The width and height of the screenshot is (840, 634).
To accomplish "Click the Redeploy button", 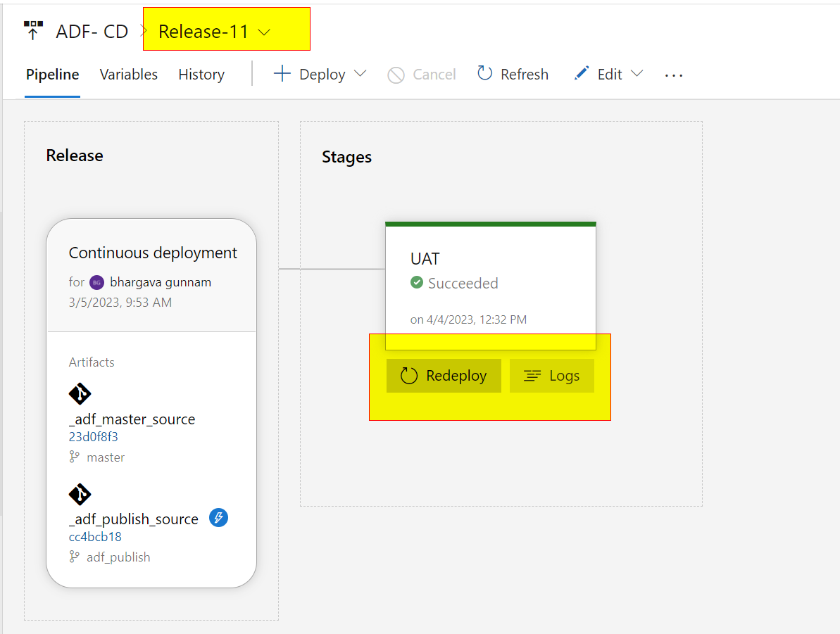I will tap(444, 376).
